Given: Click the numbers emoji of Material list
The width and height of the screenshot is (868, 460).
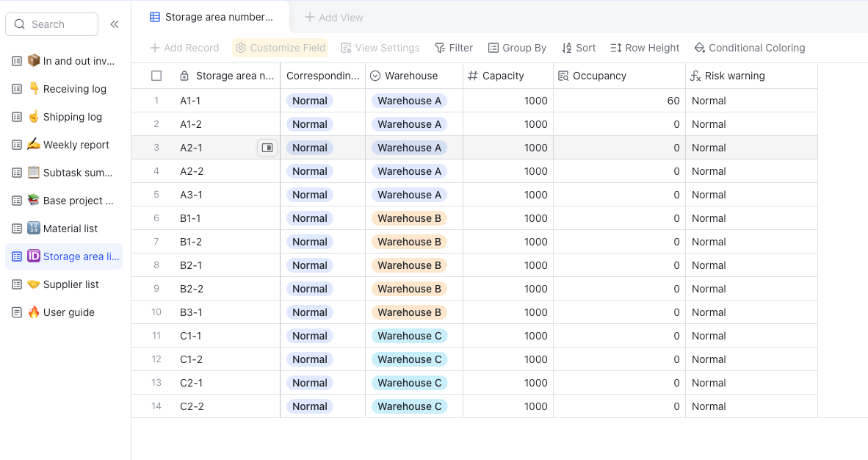Looking at the screenshot, I should [x=34, y=228].
